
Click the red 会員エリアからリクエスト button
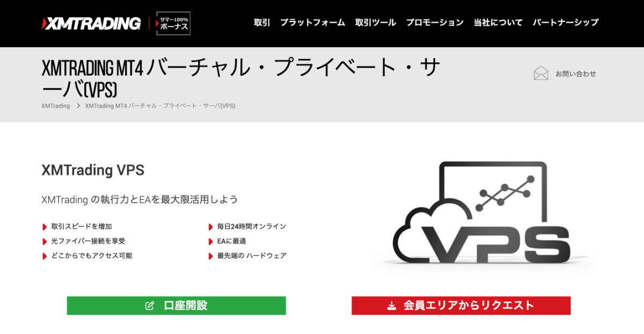[x=461, y=306]
